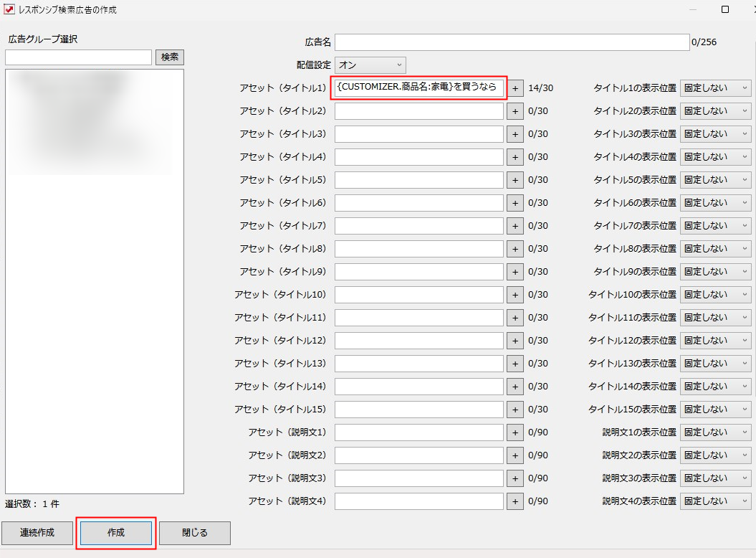Click the 閉じる button
This screenshot has height=558, width=756.
click(x=195, y=533)
